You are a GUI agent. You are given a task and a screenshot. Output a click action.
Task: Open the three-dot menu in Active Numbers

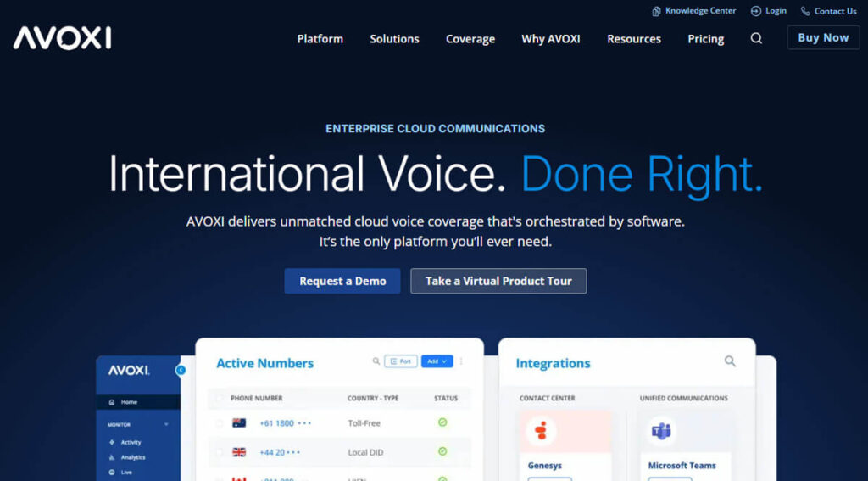pos(461,361)
